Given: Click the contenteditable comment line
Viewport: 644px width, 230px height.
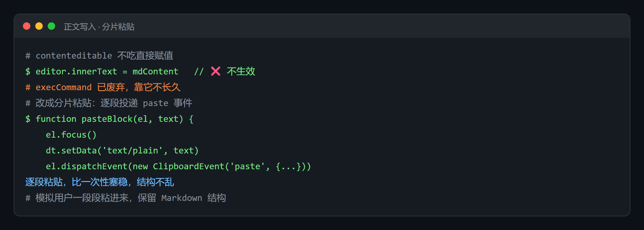Looking at the screenshot, I should tap(99, 55).
